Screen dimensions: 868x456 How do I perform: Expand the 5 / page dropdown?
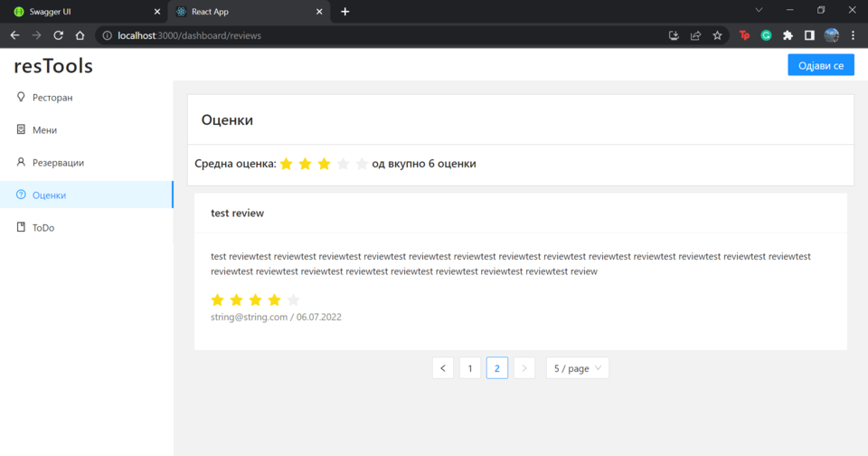click(x=578, y=368)
